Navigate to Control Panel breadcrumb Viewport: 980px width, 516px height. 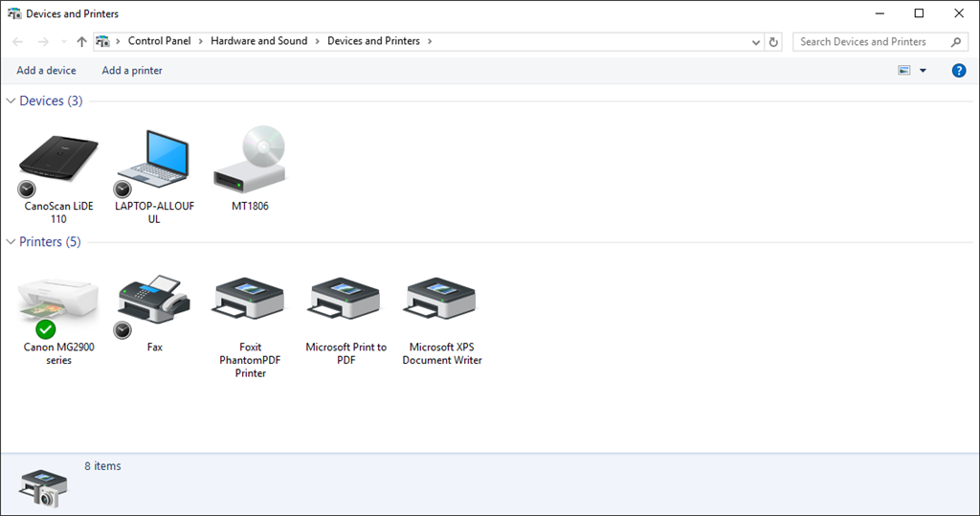160,40
